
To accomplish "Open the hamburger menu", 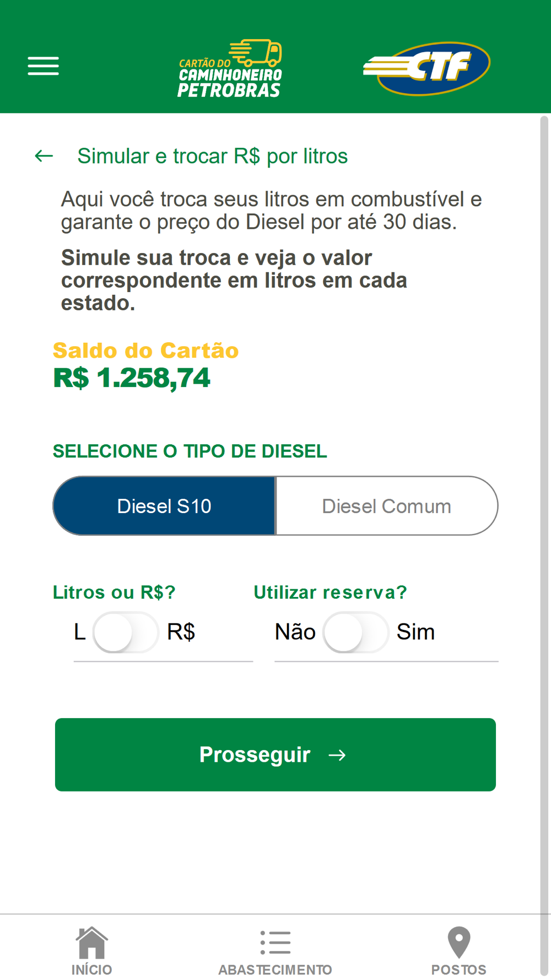I will tap(44, 66).
